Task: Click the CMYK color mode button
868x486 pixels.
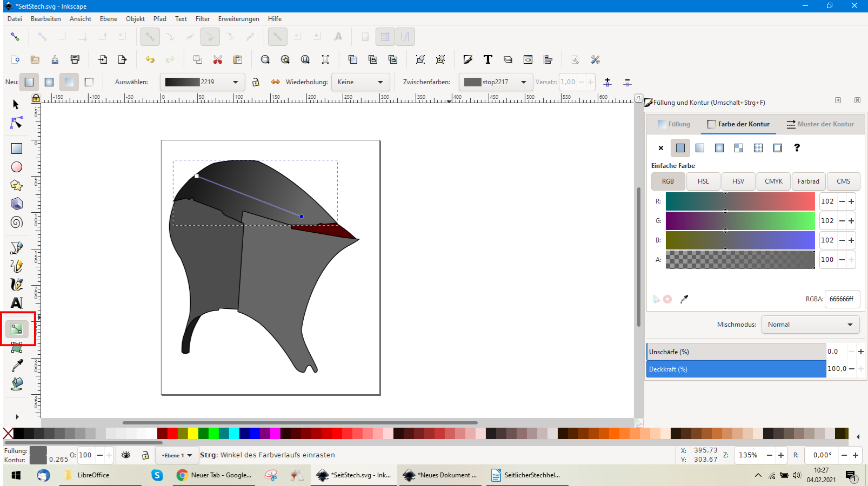Action: click(773, 181)
